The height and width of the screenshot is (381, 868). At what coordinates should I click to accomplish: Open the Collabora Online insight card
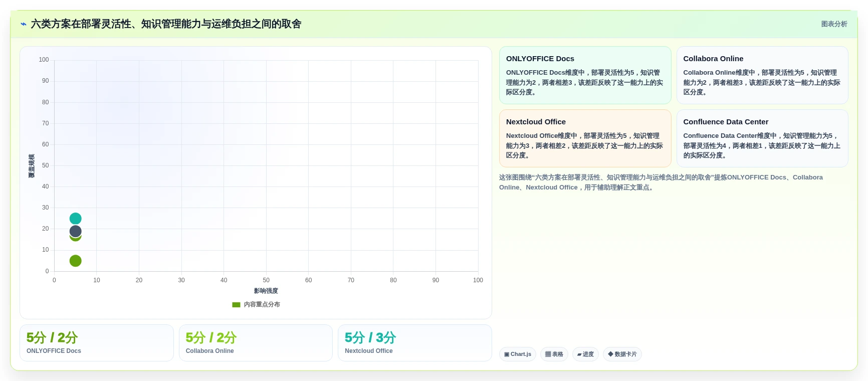[x=762, y=75]
